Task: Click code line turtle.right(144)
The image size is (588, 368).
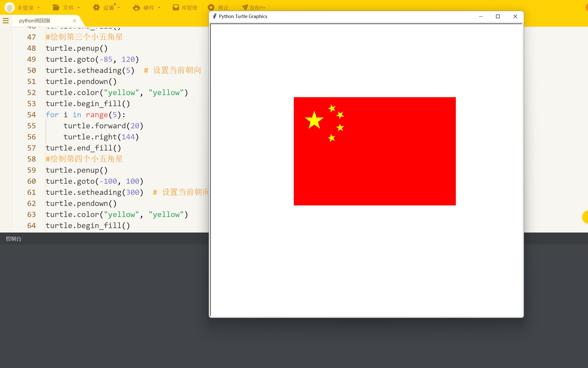Action: click(101, 137)
